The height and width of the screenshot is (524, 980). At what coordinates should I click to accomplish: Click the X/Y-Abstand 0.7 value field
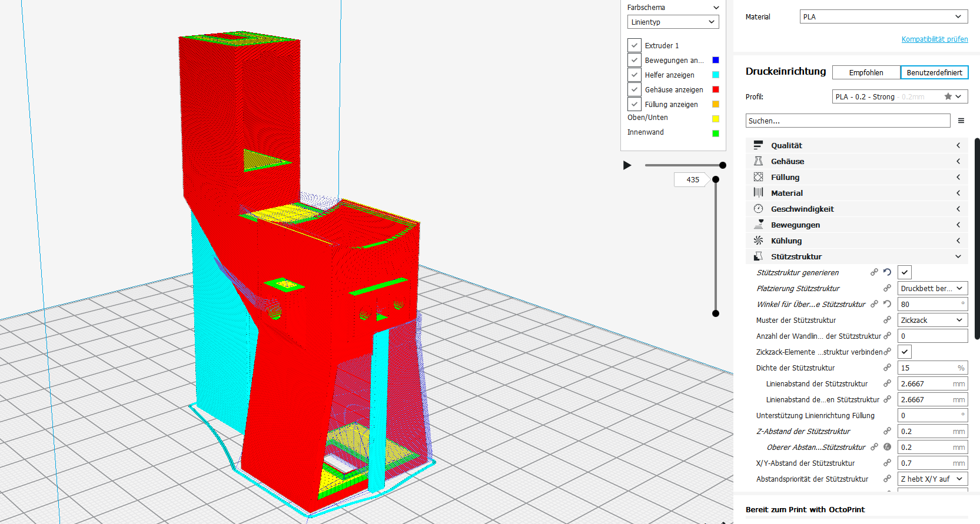(x=933, y=463)
